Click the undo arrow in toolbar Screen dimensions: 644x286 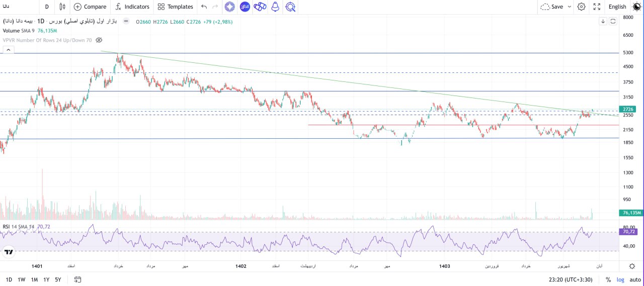(204, 7)
